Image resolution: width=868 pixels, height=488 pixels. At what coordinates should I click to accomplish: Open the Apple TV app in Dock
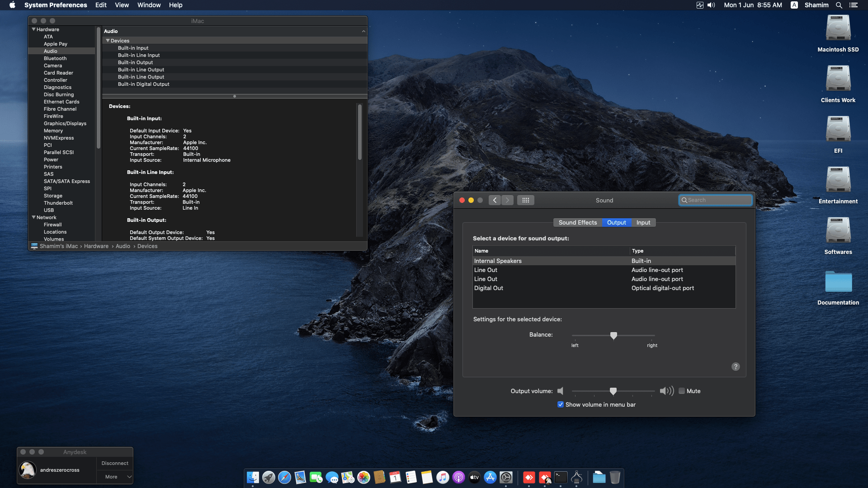click(x=474, y=477)
